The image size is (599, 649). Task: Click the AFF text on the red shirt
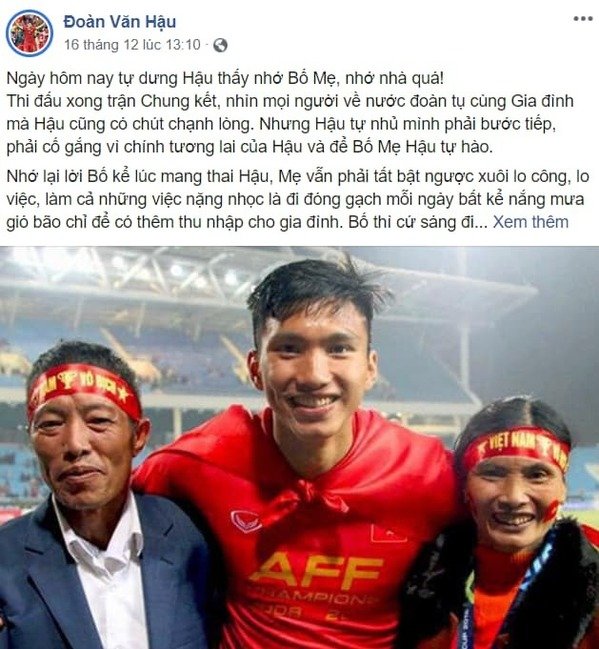317,570
